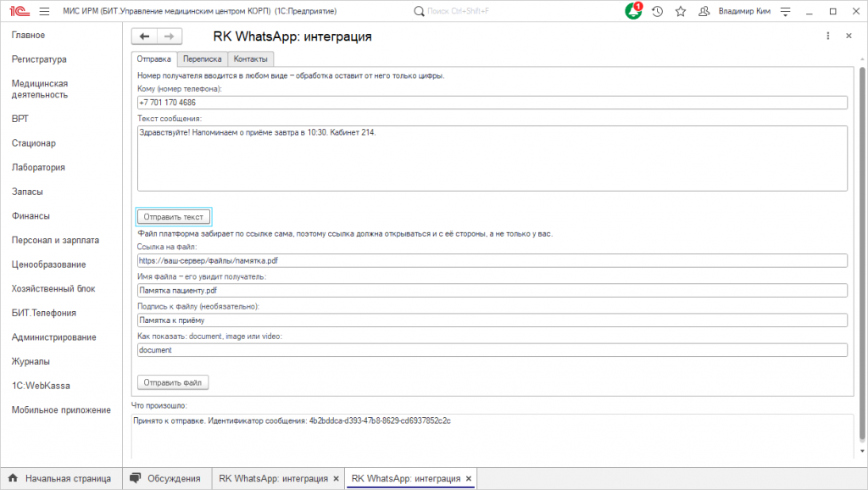868x490 pixels.
Task: Switch to the Контакты tab
Action: click(x=250, y=58)
